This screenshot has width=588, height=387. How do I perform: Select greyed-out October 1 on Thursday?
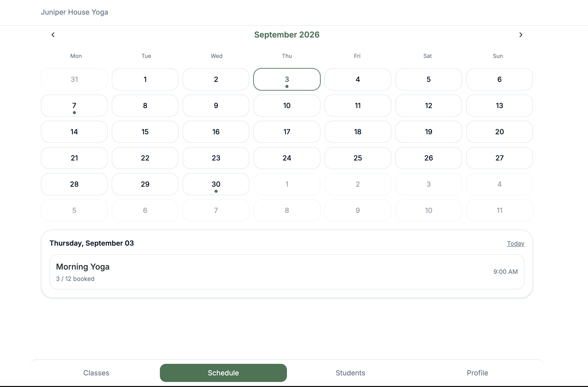(287, 184)
